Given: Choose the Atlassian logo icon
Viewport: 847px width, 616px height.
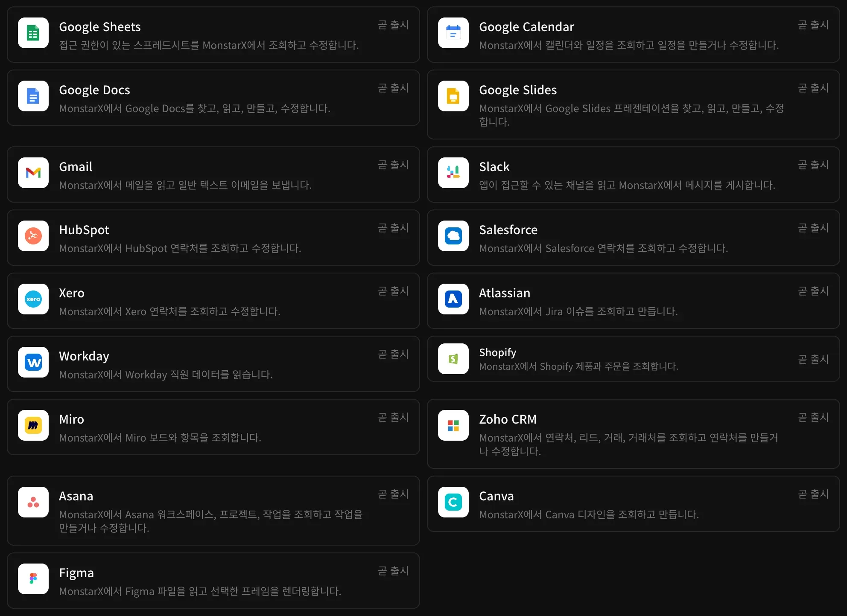Looking at the screenshot, I should coord(453,299).
